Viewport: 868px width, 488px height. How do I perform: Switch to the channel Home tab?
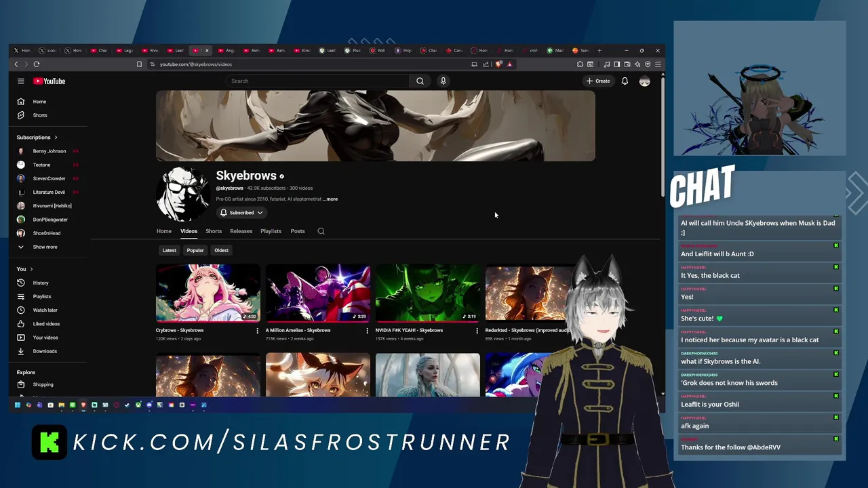(x=164, y=231)
